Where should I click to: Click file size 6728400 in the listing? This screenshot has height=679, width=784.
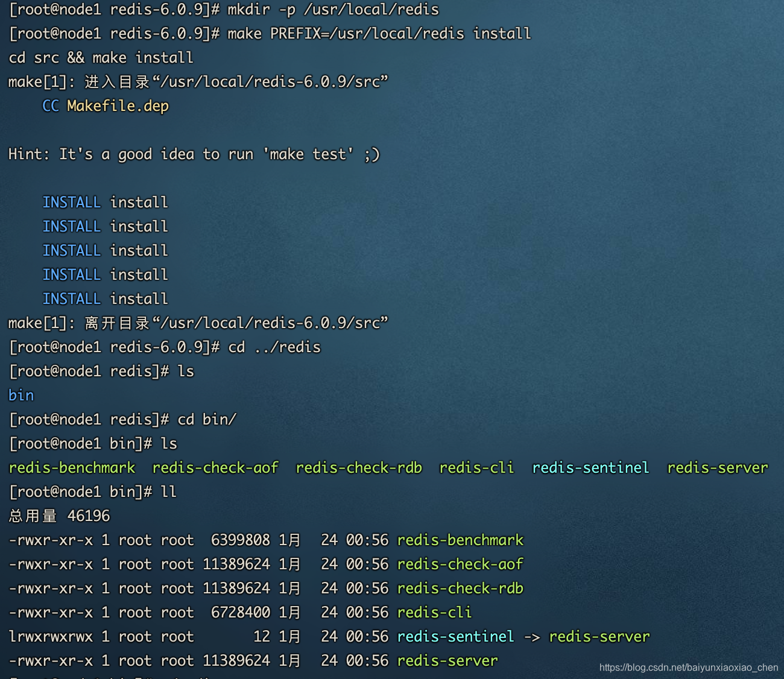click(x=241, y=613)
